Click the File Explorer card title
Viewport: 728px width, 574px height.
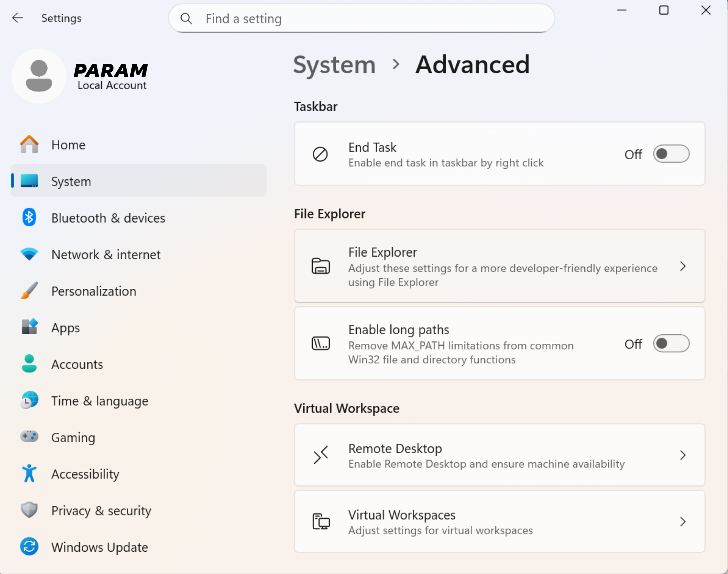coord(383,252)
